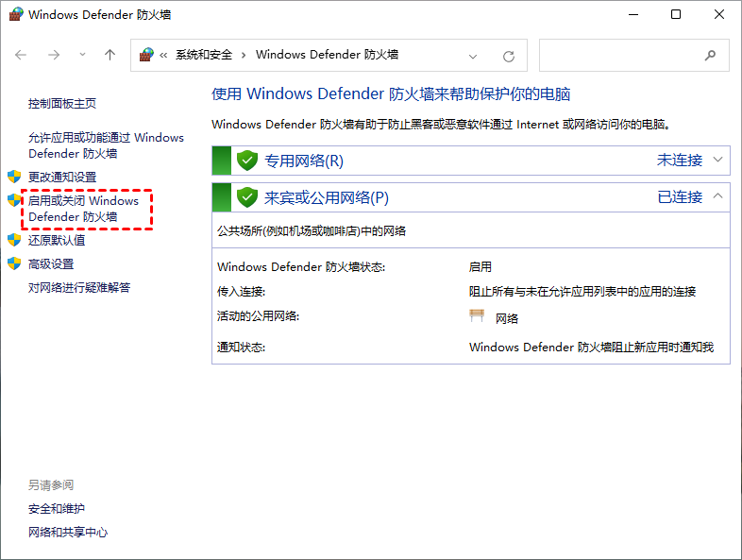Click shield icon beside '还原默认值'
742x560 pixels.
tap(15, 240)
